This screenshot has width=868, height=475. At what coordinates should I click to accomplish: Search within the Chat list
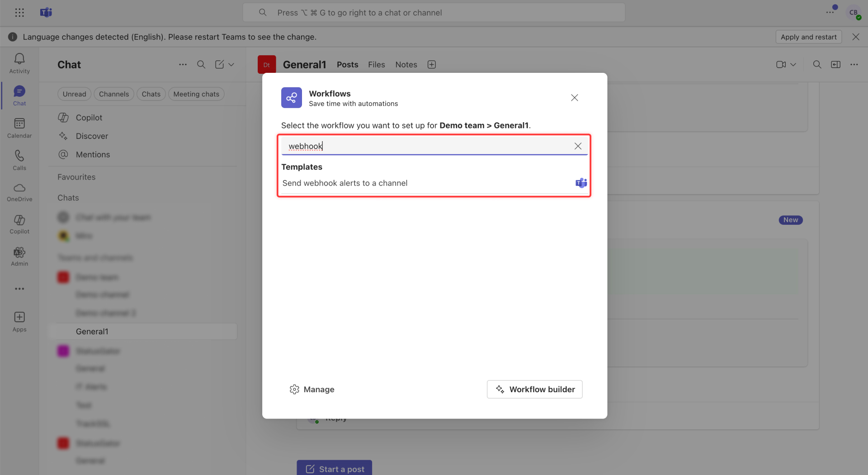click(x=201, y=65)
